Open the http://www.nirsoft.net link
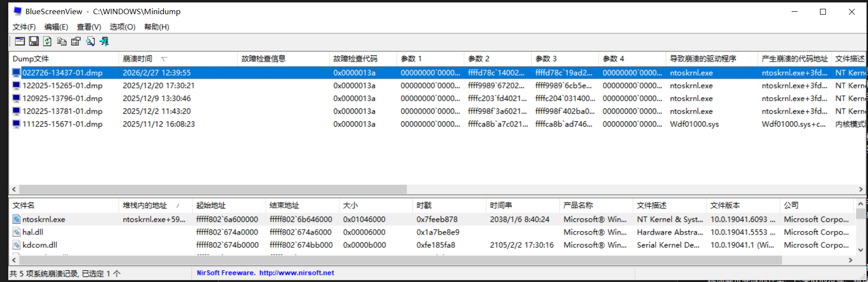This screenshot has width=868, height=282. [297, 273]
